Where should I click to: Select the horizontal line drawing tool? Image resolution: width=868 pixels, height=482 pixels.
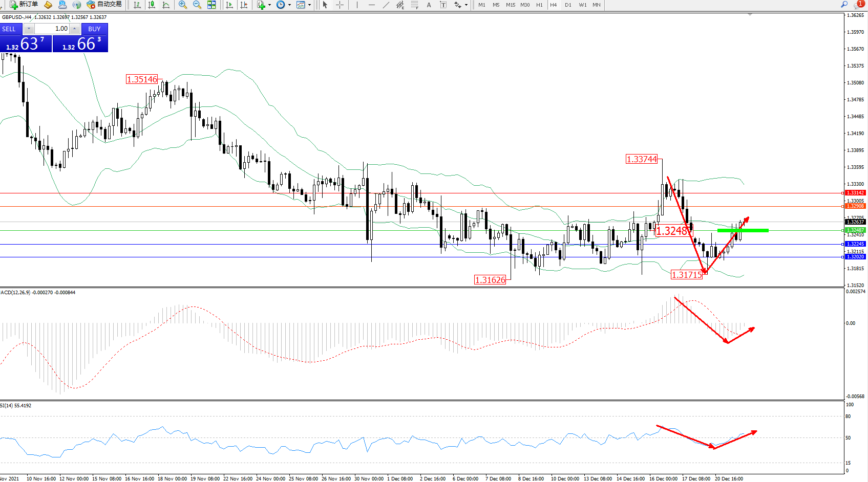click(371, 5)
